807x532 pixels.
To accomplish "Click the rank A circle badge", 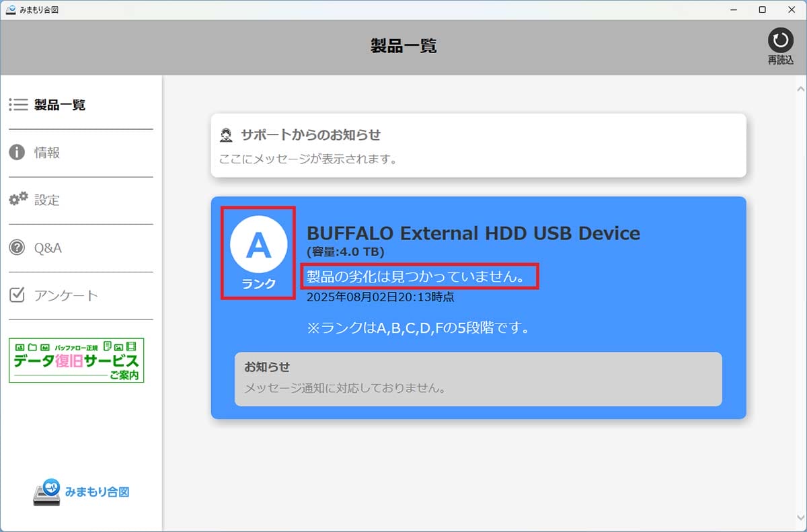I will click(x=259, y=245).
